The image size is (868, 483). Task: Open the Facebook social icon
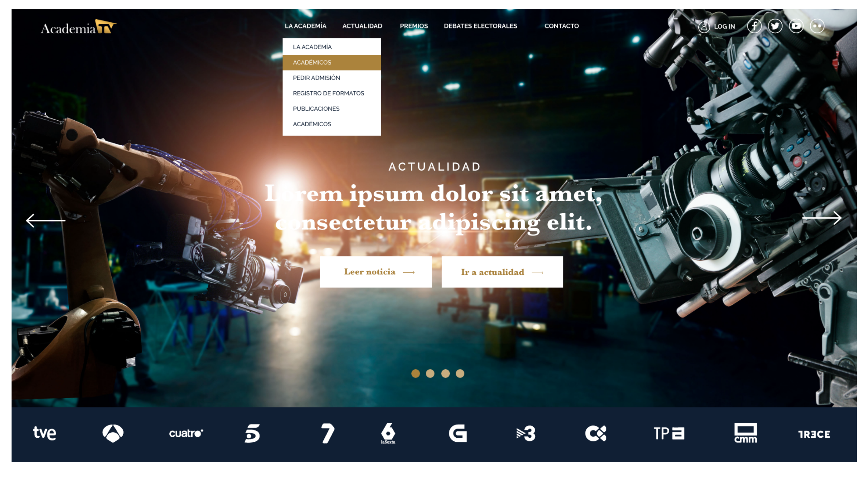pyautogui.click(x=754, y=26)
